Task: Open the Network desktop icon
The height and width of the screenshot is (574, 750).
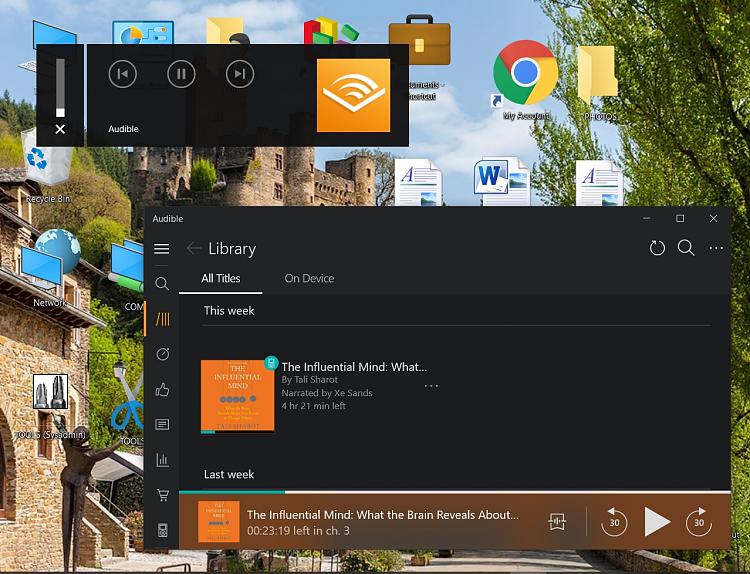Action: (x=50, y=268)
